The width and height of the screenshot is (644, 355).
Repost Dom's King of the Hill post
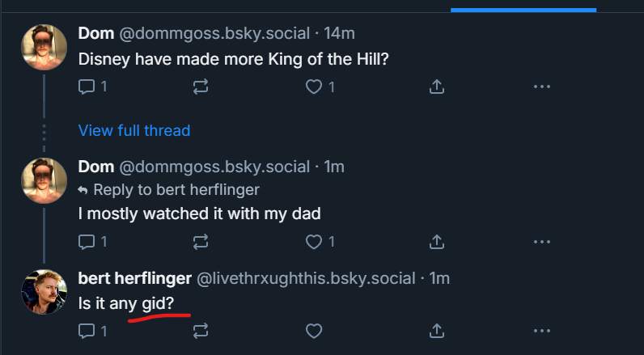pos(201,86)
